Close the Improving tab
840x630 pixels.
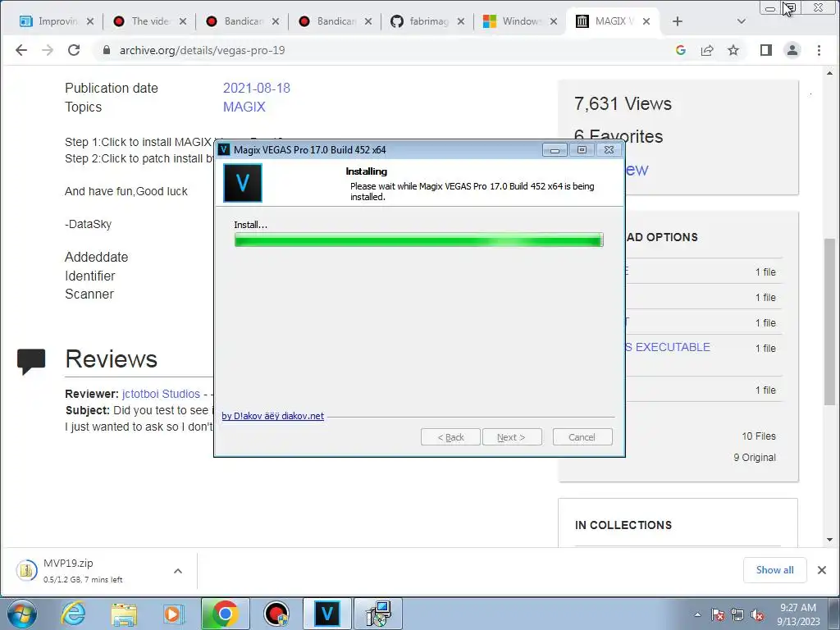pyautogui.click(x=90, y=21)
